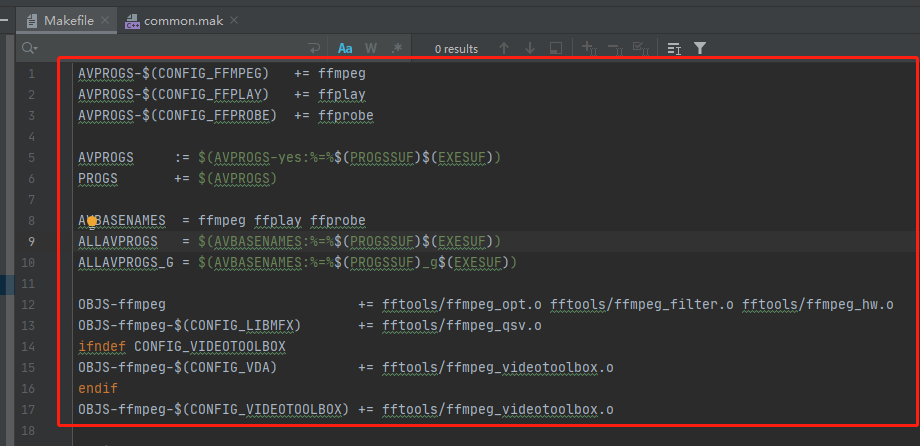Unselect the last occurrence

pyautogui.click(x=614, y=48)
